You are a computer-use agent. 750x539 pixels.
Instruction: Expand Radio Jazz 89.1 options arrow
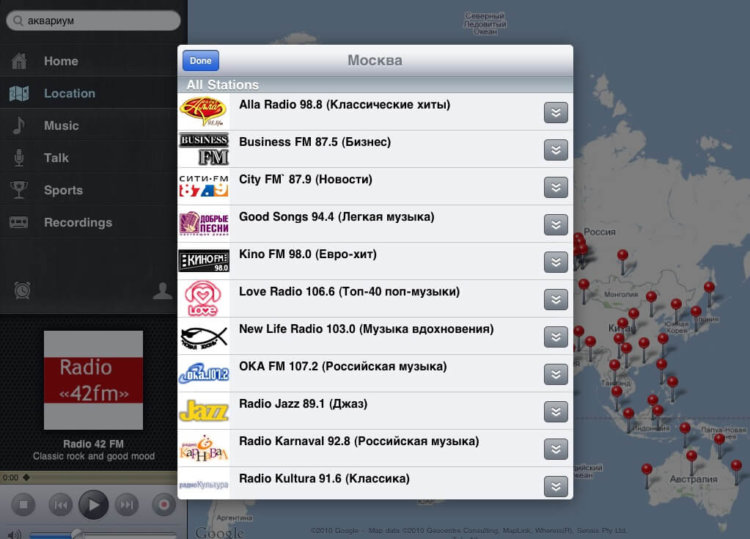coord(556,411)
